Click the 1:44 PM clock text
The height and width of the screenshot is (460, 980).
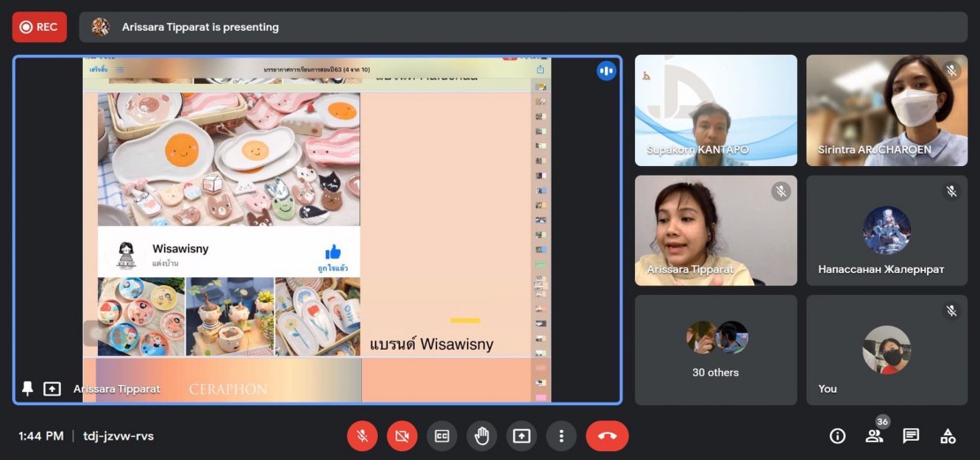41,435
